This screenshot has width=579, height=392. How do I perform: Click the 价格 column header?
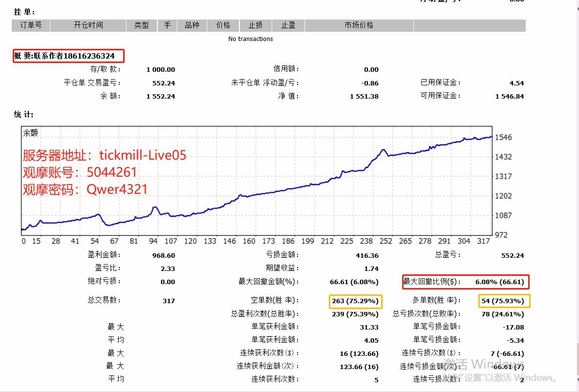pos(223,25)
